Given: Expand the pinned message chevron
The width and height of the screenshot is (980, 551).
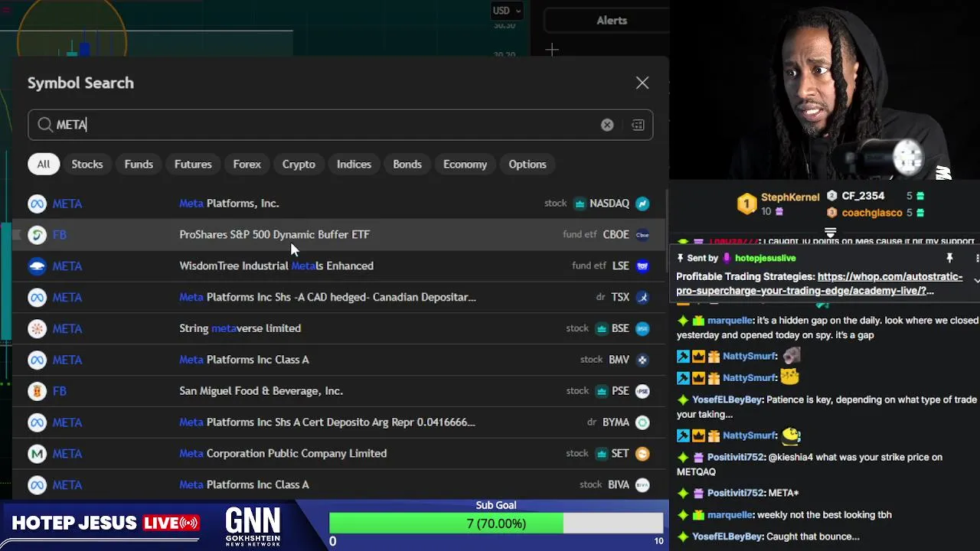Looking at the screenshot, I should 976,281.
